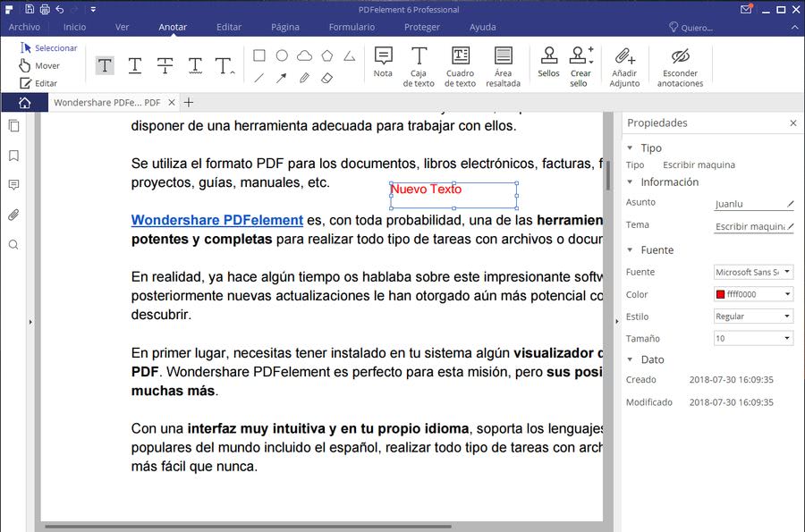Pick the Pencil drawing tool
Image resolution: width=805 pixels, height=532 pixels.
click(x=304, y=78)
